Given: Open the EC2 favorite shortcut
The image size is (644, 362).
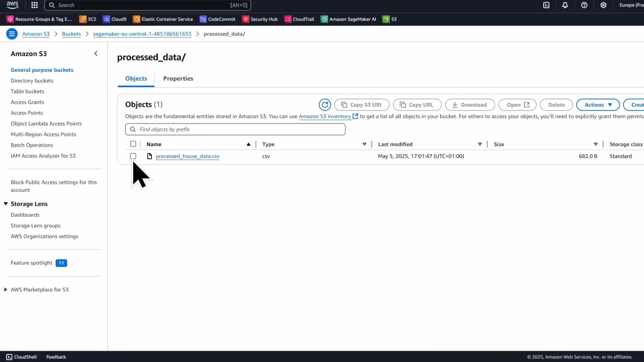Looking at the screenshot, I should click(x=88, y=19).
